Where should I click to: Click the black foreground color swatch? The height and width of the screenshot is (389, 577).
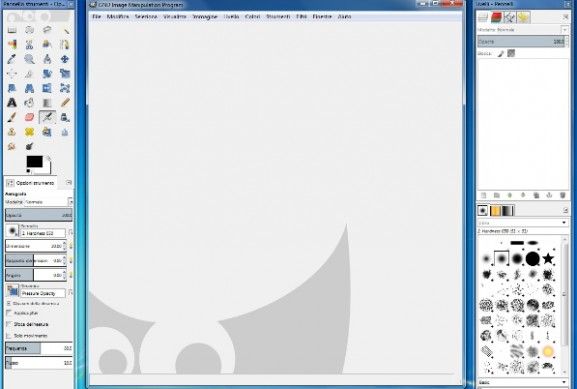(35, 162)
